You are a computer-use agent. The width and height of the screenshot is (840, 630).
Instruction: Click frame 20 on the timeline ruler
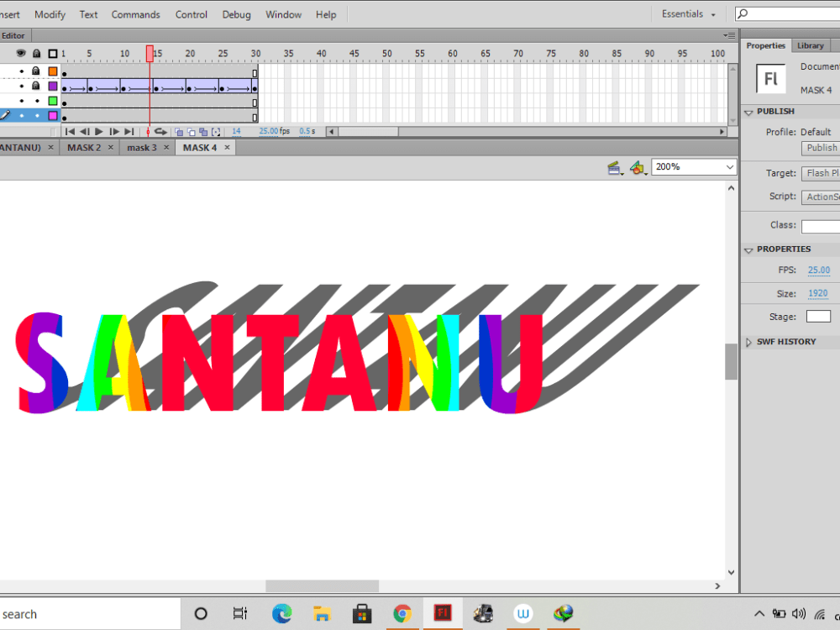[x=190, y=54]
